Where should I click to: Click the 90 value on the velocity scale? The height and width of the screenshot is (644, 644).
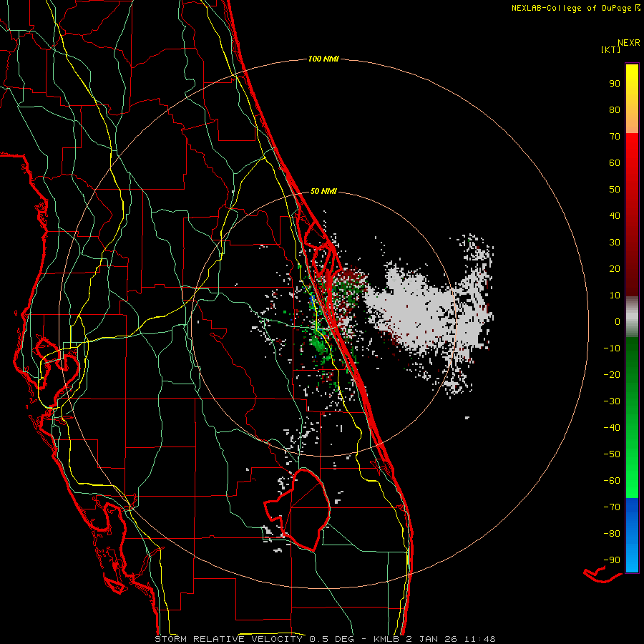click(615, 84)
